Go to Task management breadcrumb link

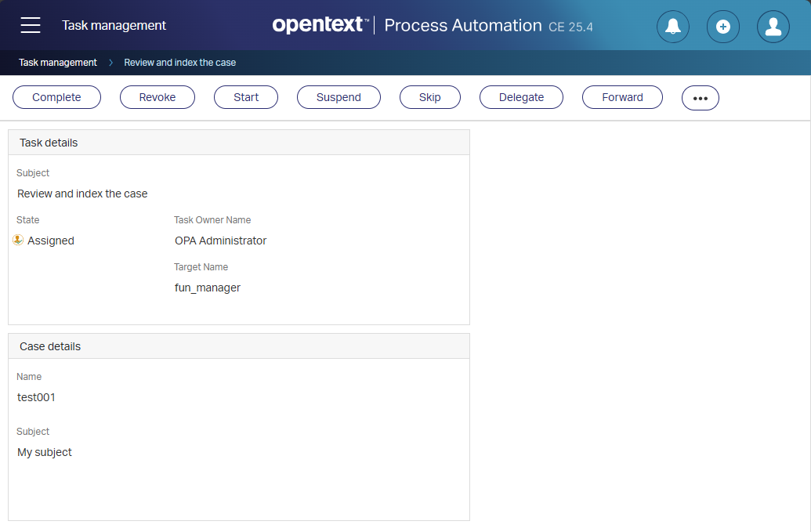tap(58, 63)
